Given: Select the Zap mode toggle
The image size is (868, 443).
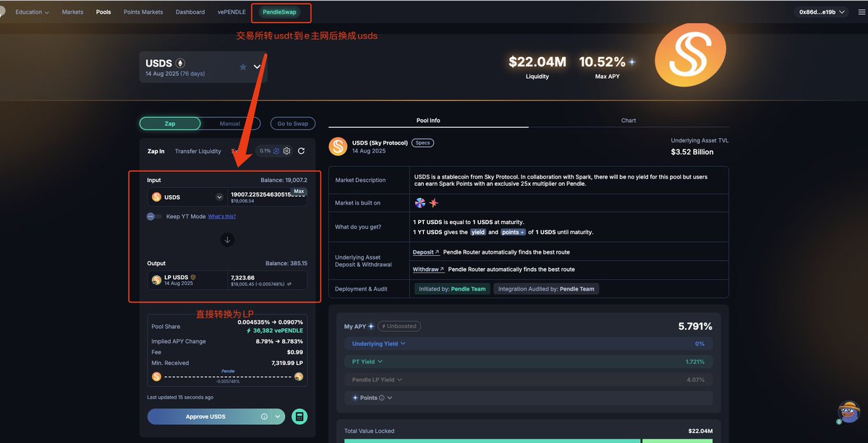Looking at the screenshot, I should [170, 124].
